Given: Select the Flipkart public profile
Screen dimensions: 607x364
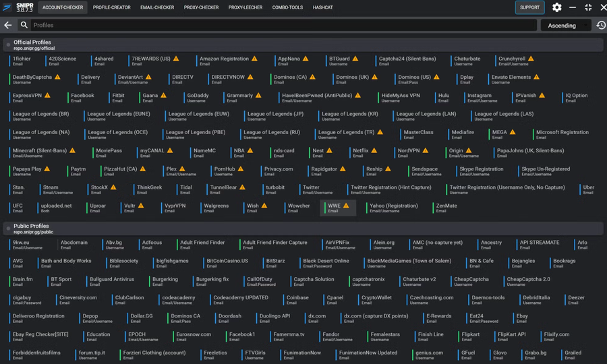Looking at the screenshot, I should tap(469, 336).
